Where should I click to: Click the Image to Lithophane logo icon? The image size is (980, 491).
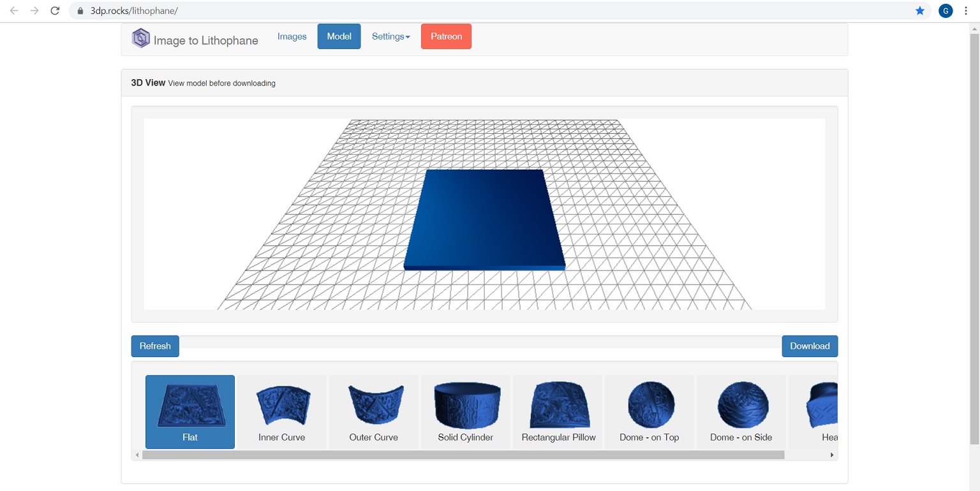point(141,38)
